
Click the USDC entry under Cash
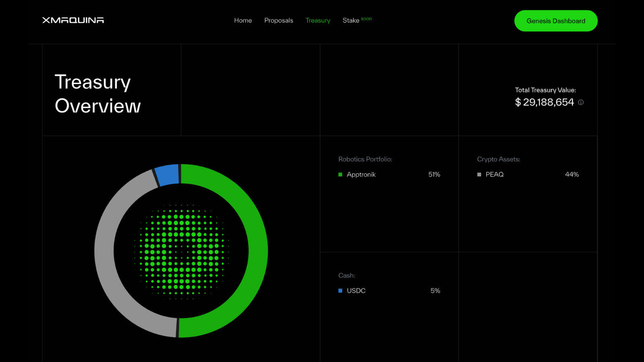pos(356,290)
